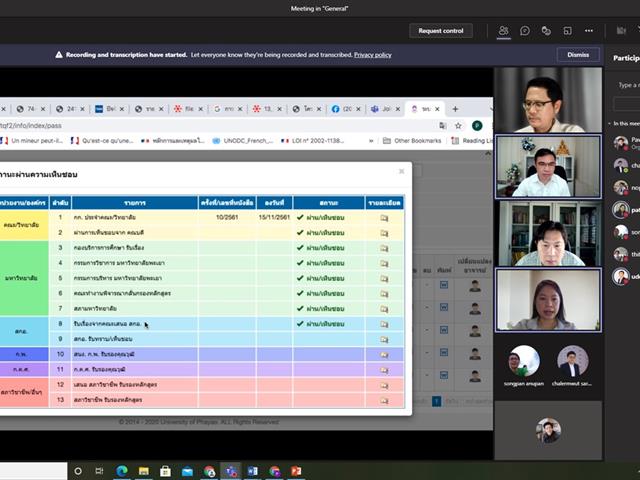The image size is (640, 480).
Task: Open Task View on the taskbar
Action: tap(99, 471)
